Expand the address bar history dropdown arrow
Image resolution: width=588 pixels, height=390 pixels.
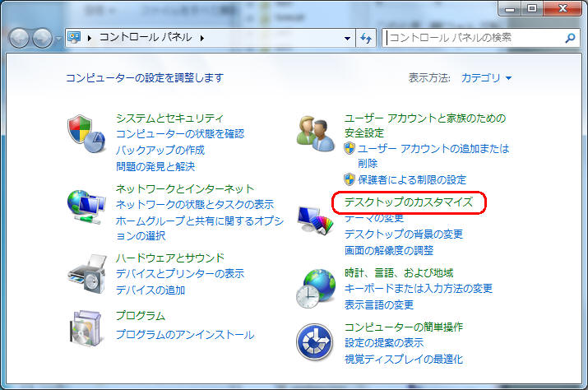[x=348, y=38]
